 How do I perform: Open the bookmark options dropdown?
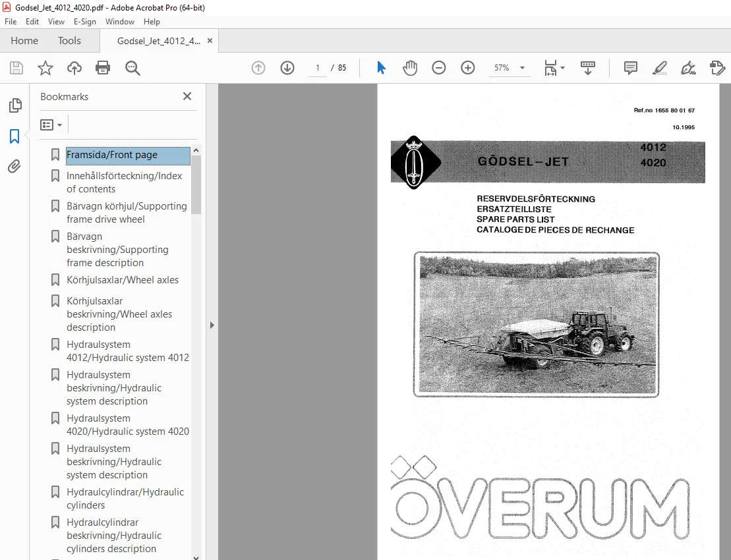pos(51,125)
